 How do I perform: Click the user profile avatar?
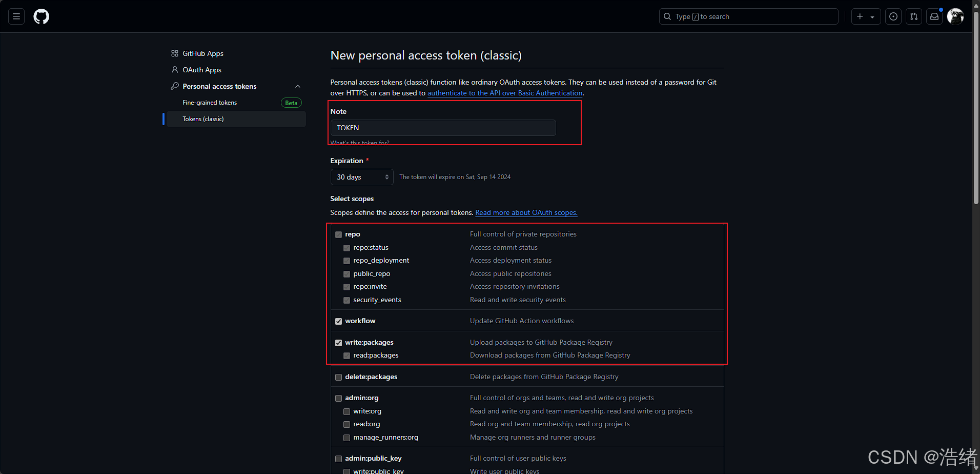click(x=955, y=16)
